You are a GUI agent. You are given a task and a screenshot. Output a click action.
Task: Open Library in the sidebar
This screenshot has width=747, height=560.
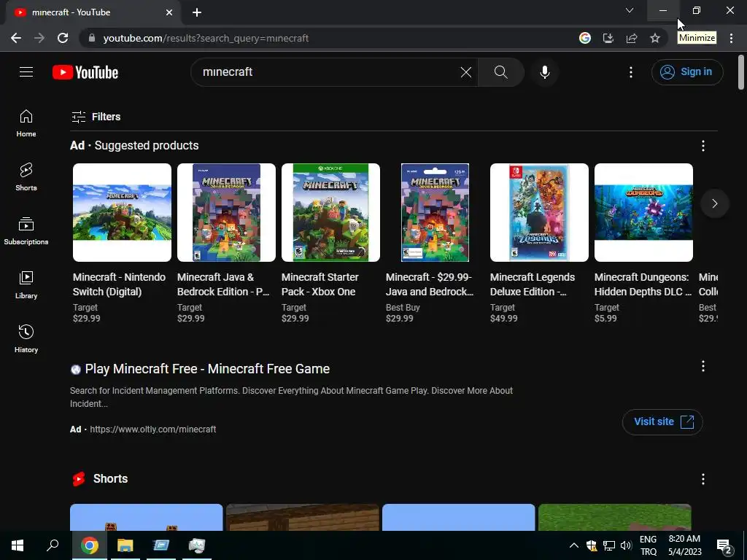26,285
